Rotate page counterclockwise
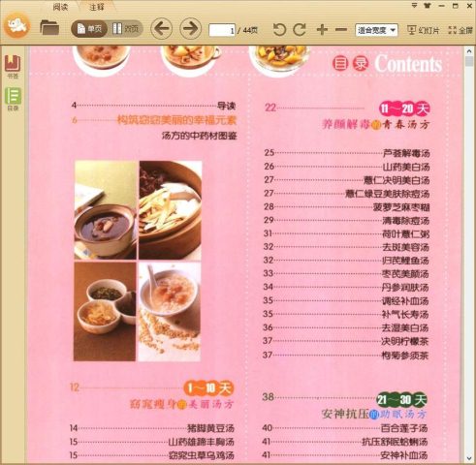 pos(279,30)
